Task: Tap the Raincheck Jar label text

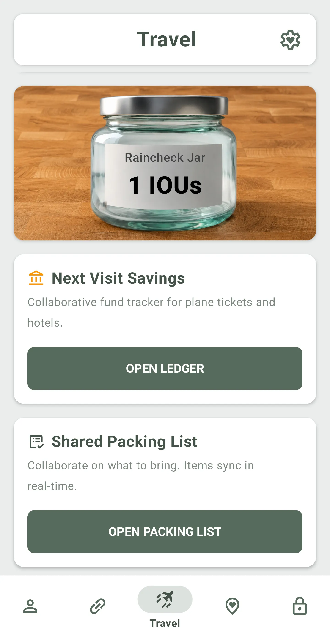Action: tap(165, 158)
